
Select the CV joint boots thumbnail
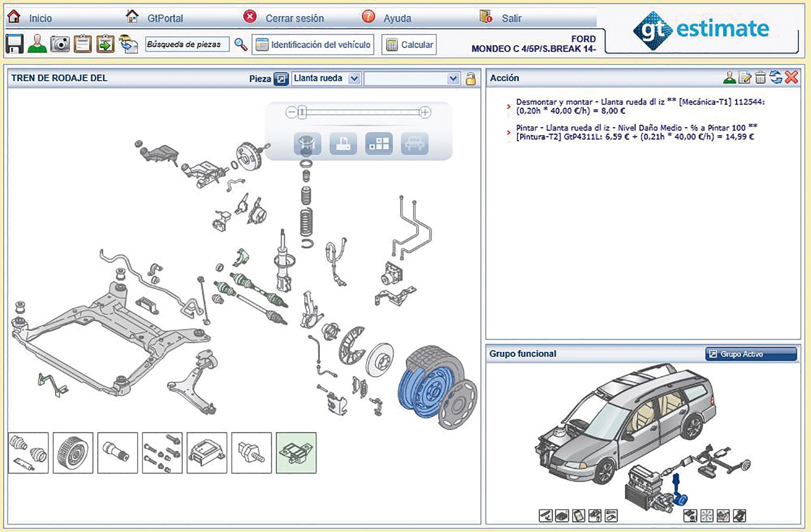pos(28,453)
